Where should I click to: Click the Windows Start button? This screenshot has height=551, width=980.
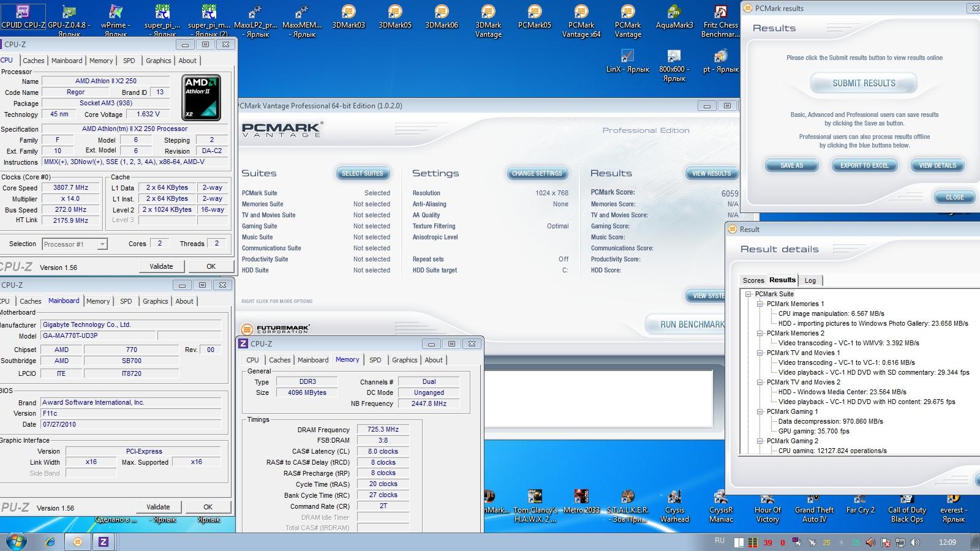(16, 542)
